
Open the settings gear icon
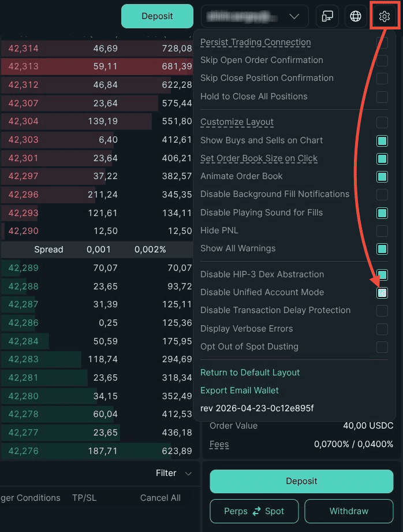tap(384, 16)
